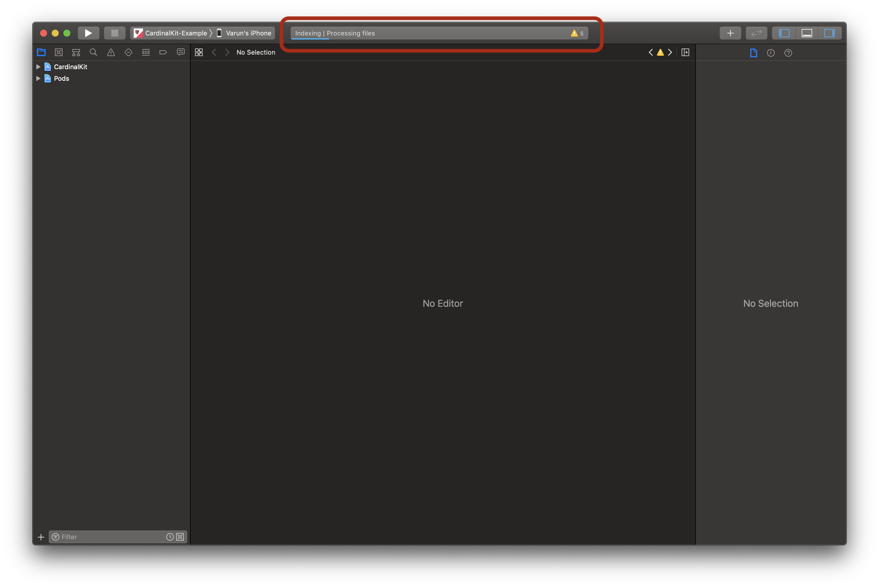Image resolution: width=879 pixels, height=588 pixels.
Task: Expand the CardinalKit project tree
Action: tap(38, 67)
